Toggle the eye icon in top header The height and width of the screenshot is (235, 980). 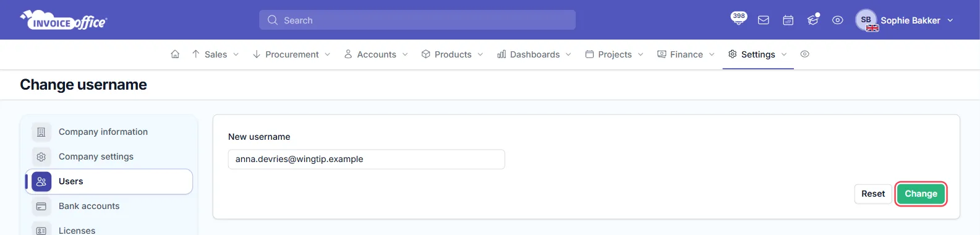pyautogui.click(x=838, y=20)
